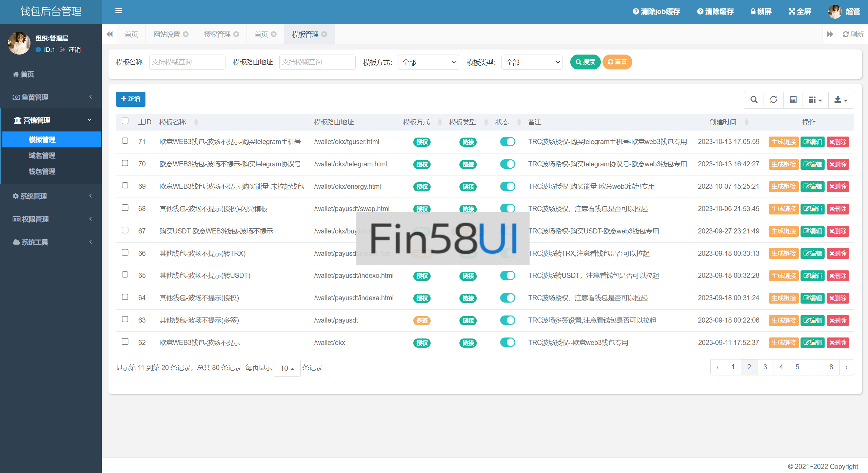The height and width of the screenshot is (473, 868).
Task: Close the 网站设置 tab with x icon
Action: click(186, 34)
